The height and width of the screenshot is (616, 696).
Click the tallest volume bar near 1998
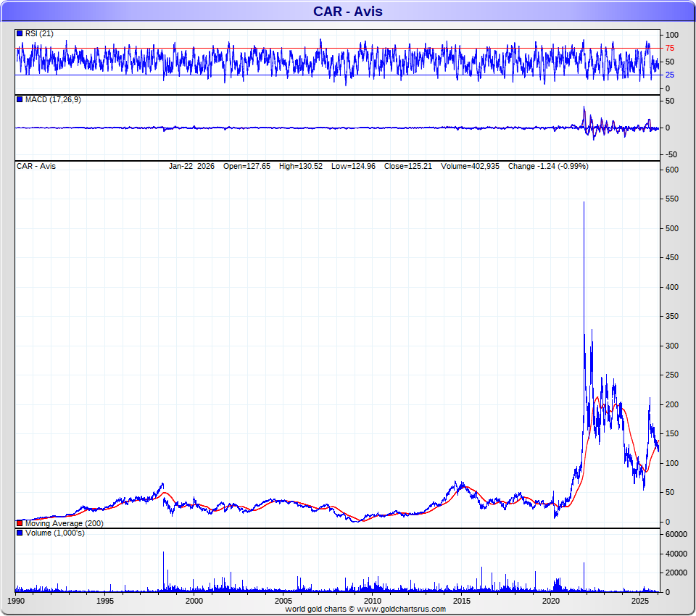coord(163,572)
